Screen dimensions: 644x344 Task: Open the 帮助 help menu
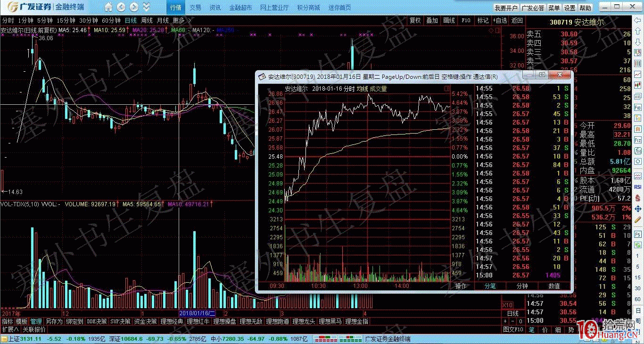(585, 8)
